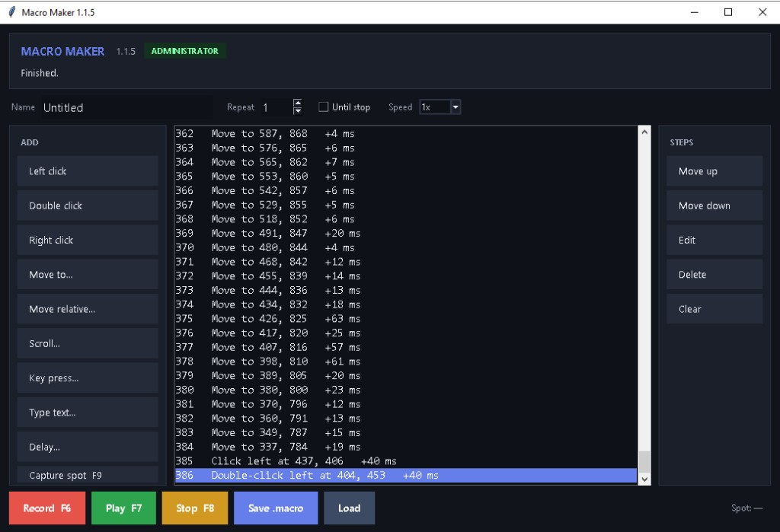780x532 pixels.
Task: Select step 376 Move to 417, 820
Action: pos(406,333)
